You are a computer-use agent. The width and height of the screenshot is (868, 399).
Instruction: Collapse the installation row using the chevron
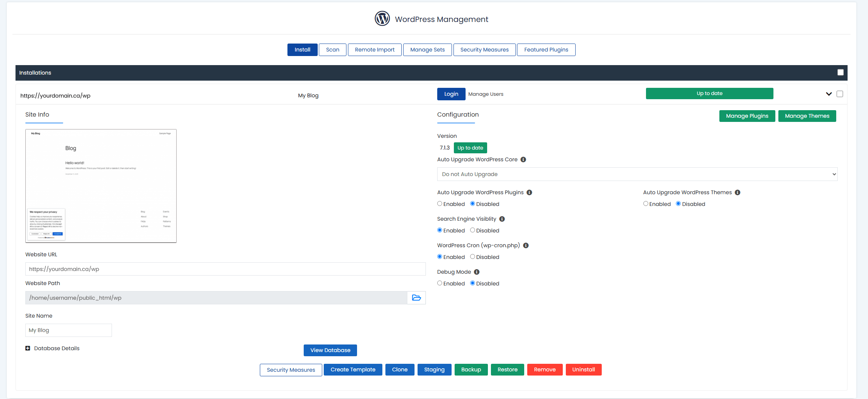(829, 94)
